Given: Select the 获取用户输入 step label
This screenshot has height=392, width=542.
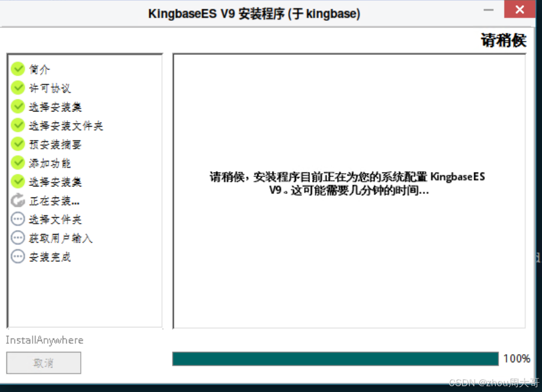Looking at the screenshot, I should click(x=61, y=238).
